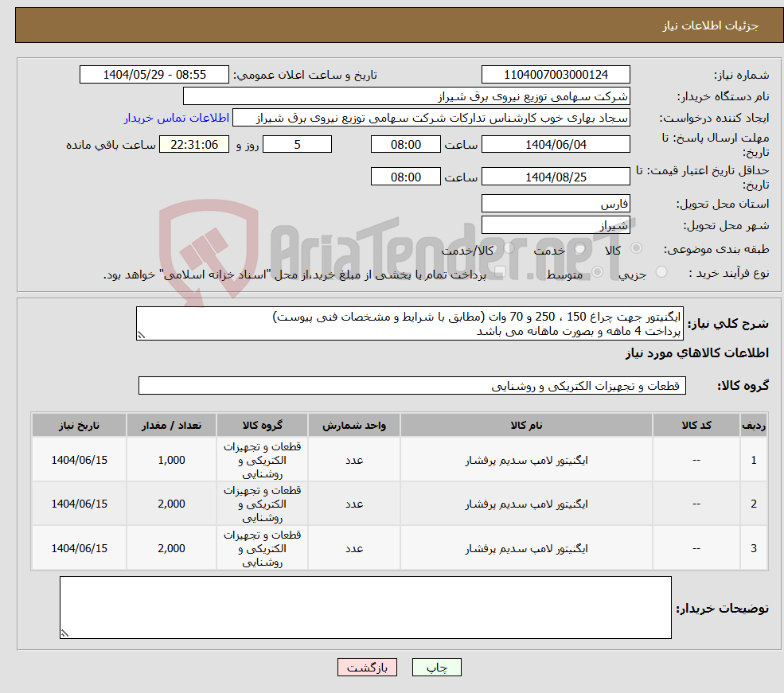Click the response deadline date 1404/06/04
This screenshot has width=784, height=693.
coord(556,144)
